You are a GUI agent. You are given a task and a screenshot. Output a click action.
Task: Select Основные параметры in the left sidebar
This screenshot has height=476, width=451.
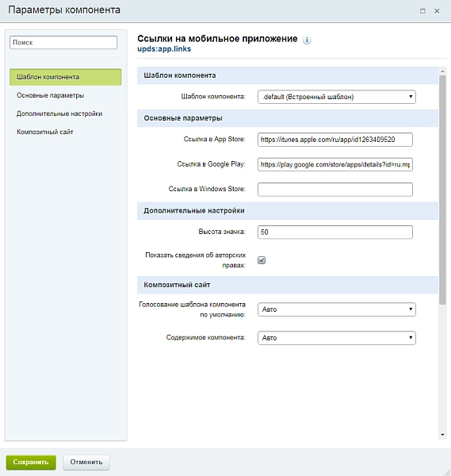(x=51, y=95)
